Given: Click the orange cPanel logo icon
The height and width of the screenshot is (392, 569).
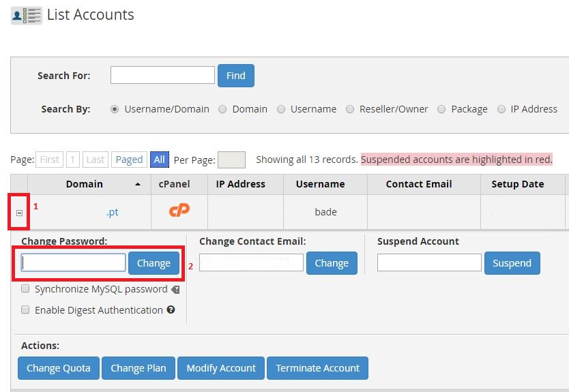Looking at the screenshot, I should pyautogui.click(x=179, y=211).
